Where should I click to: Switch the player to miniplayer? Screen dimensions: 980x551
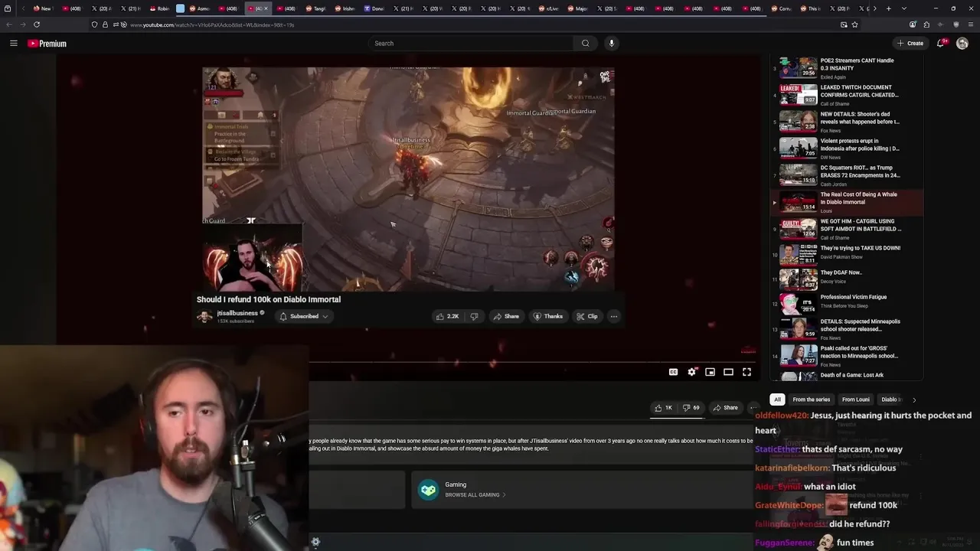(710, 372)
